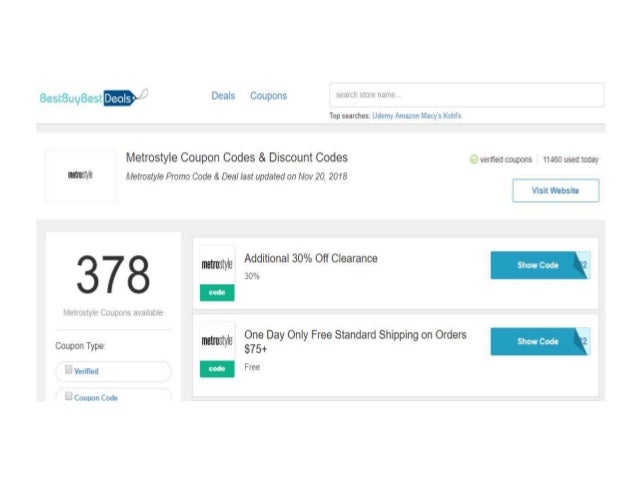Open the Udemy top search link
This screenshot has width=638, height=479.
click(384, 116)
